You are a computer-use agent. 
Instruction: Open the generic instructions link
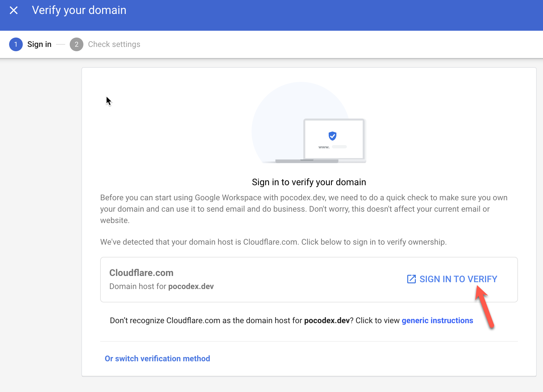pos(437,321)
